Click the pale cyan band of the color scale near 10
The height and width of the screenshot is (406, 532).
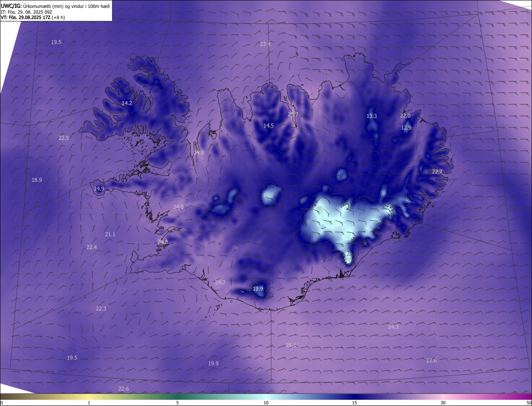click(266, 396)
